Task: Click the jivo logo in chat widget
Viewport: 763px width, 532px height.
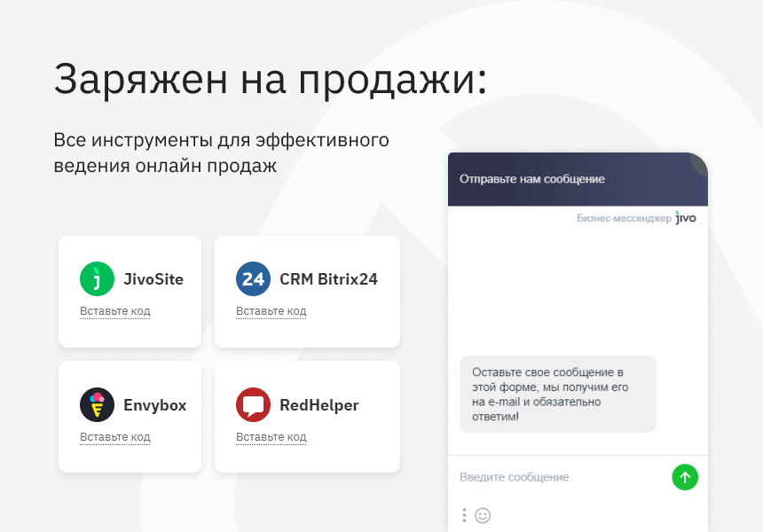Action: click(686, 217)
